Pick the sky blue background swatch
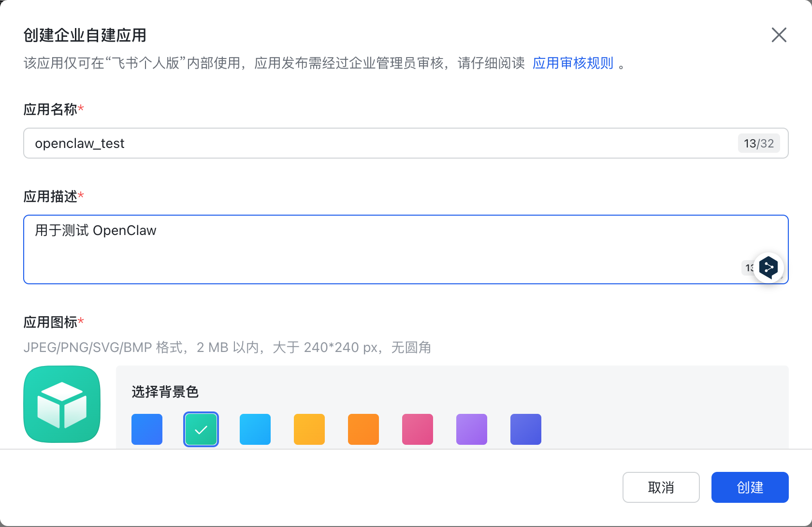 tap(255, 429)
